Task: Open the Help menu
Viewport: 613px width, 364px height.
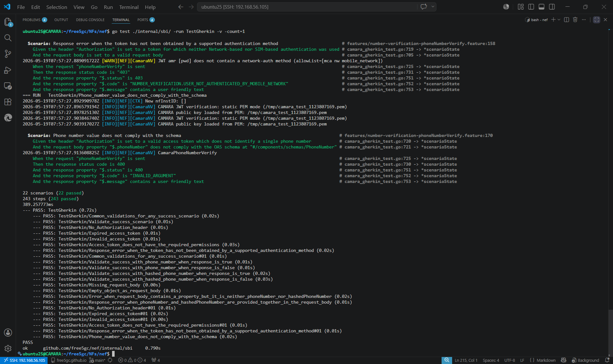Action: (x=150, y=7)
